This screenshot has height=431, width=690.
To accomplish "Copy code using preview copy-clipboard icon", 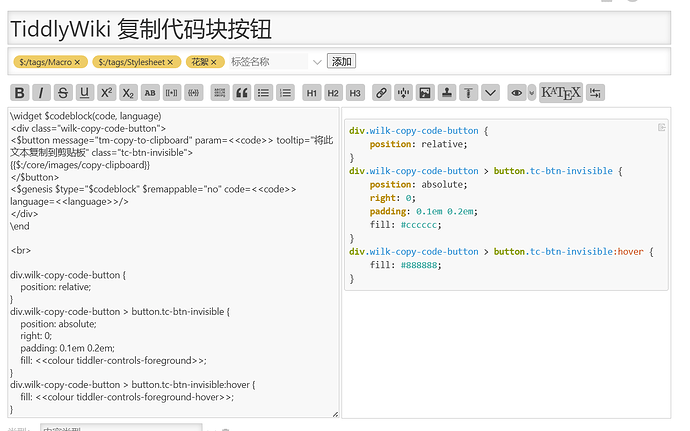I will [661, 127].
